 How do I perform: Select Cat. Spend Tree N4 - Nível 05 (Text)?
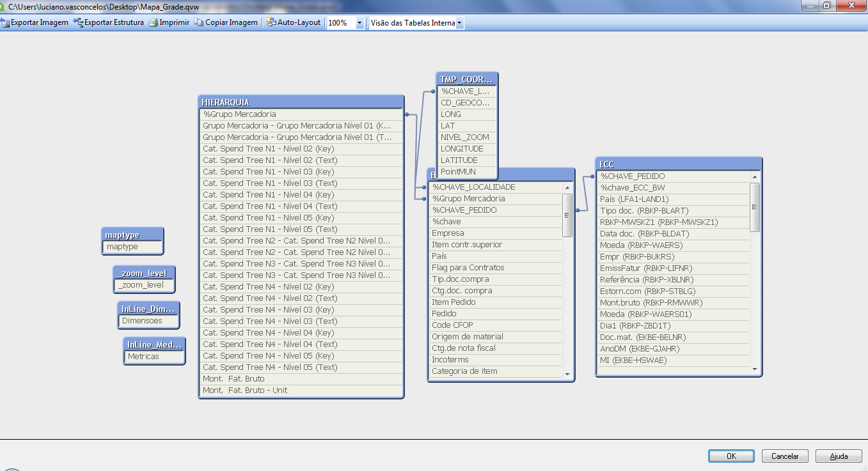[301, 367]
